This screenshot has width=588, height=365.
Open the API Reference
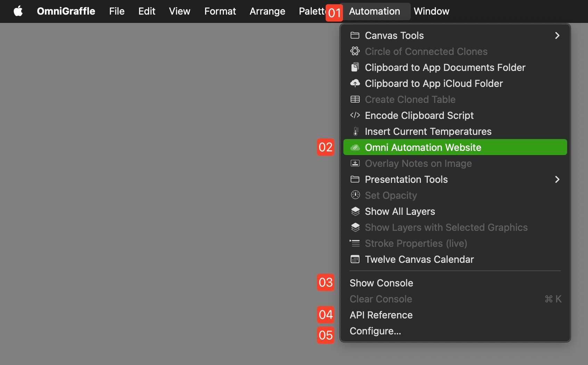coord(455,315)
